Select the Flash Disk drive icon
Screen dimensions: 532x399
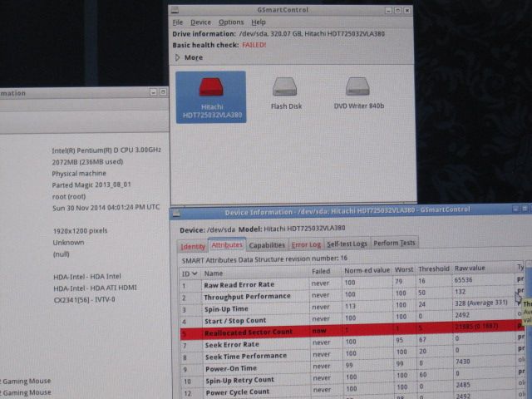tap(285, 93)
